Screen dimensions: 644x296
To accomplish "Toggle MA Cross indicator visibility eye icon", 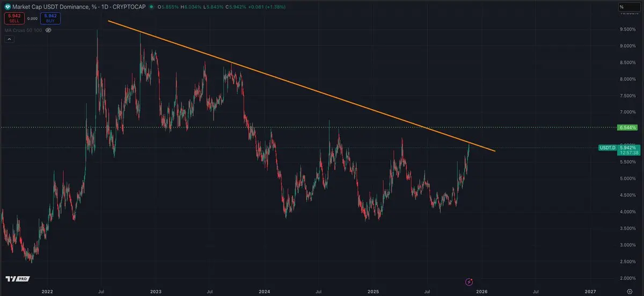I will [48, 30].
